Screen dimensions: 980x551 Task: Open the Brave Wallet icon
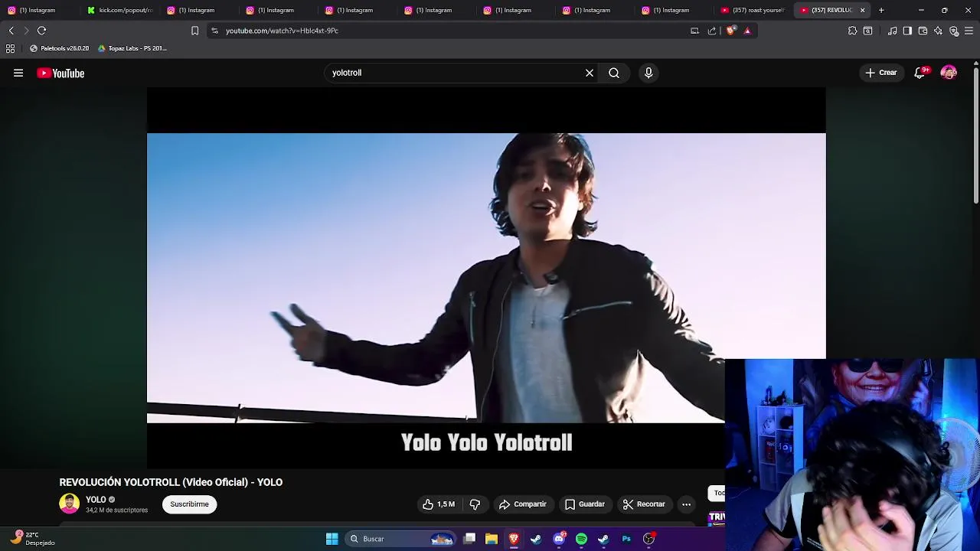(923, 31)
